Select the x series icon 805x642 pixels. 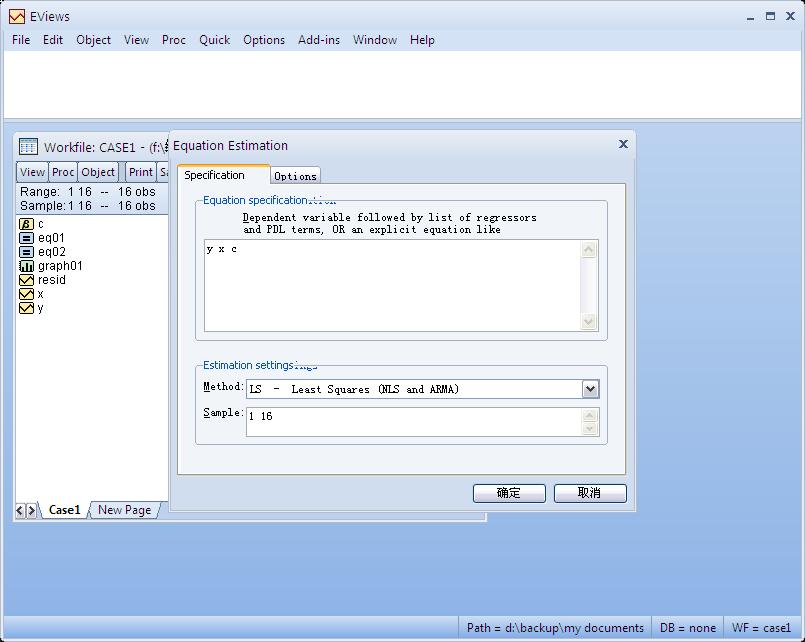point(26,294)
